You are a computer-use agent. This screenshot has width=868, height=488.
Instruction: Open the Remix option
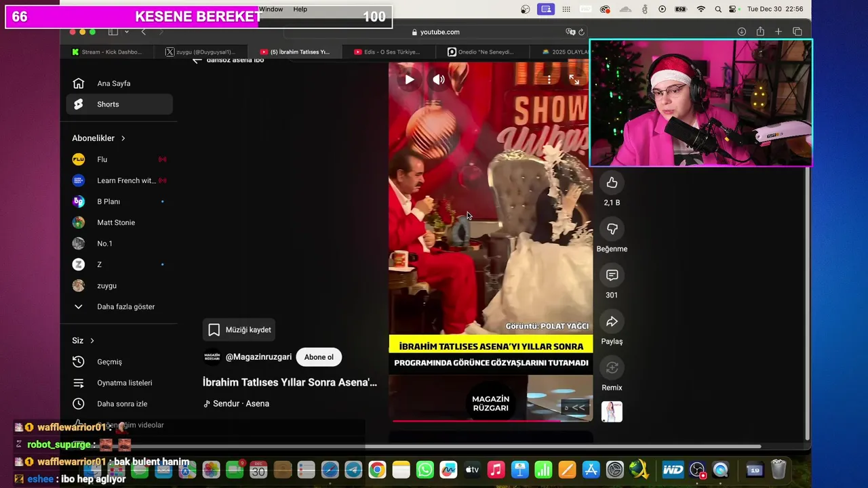tap(612, 367)
